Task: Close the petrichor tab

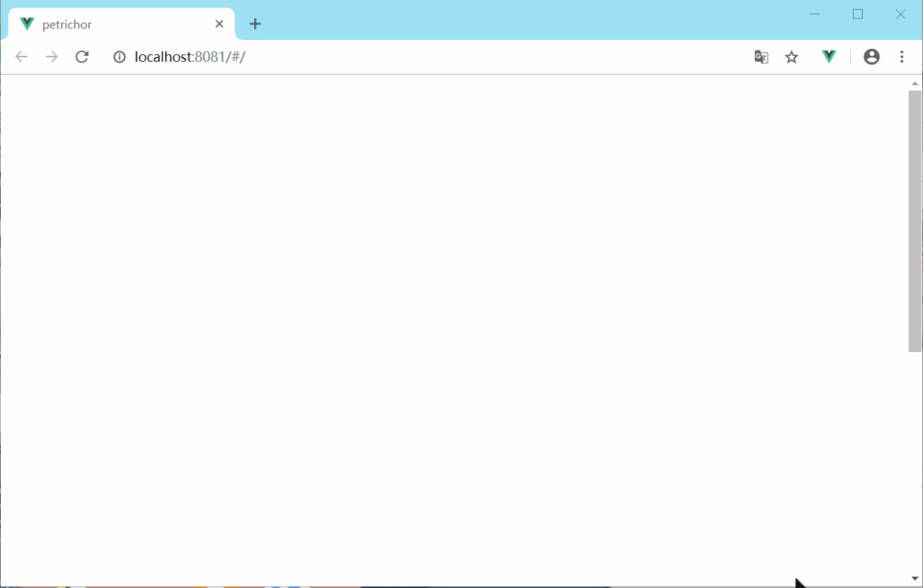Action: tap(219, 24)
